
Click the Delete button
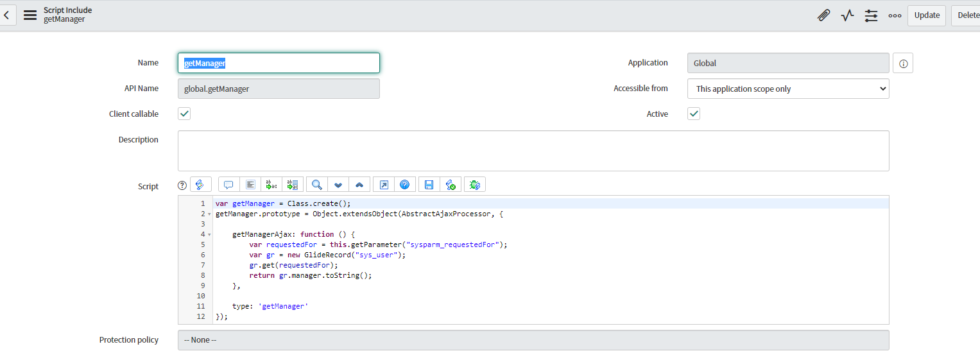coord(967,15)
